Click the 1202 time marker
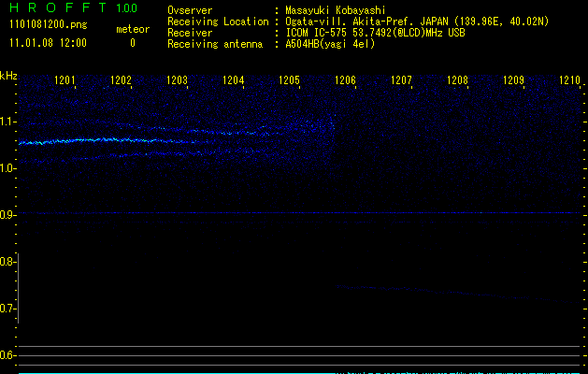 (122, 80)
